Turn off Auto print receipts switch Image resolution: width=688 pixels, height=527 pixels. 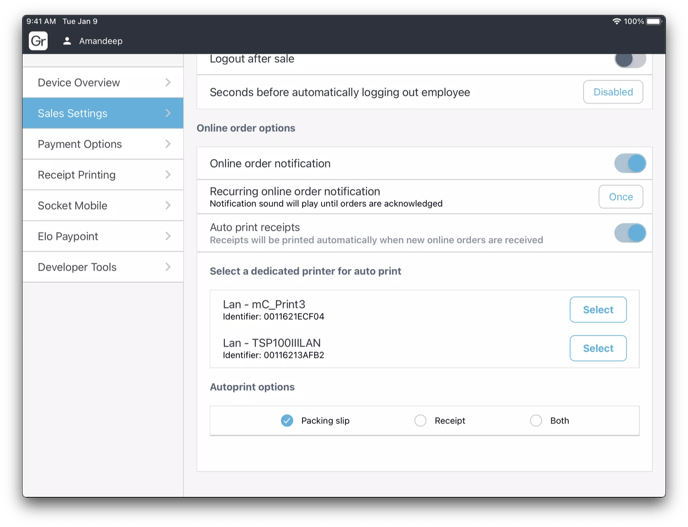(x=629, y=233)
